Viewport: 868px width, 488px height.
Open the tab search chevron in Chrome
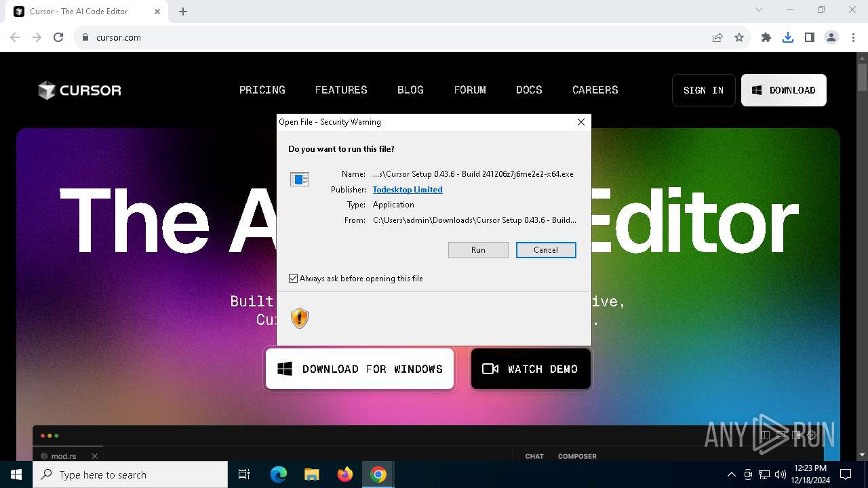click(x=759, y=10)
